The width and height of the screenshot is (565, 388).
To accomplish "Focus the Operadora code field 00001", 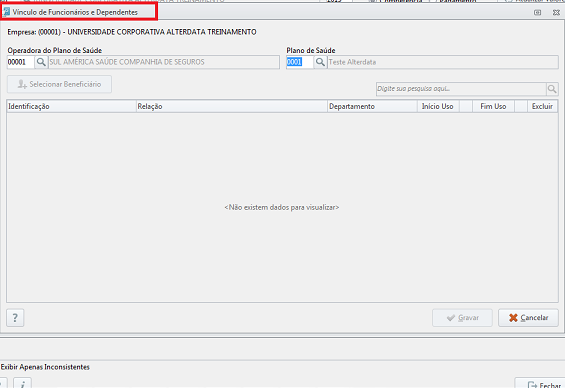I will pyautogui.click(x=21, y=62).
